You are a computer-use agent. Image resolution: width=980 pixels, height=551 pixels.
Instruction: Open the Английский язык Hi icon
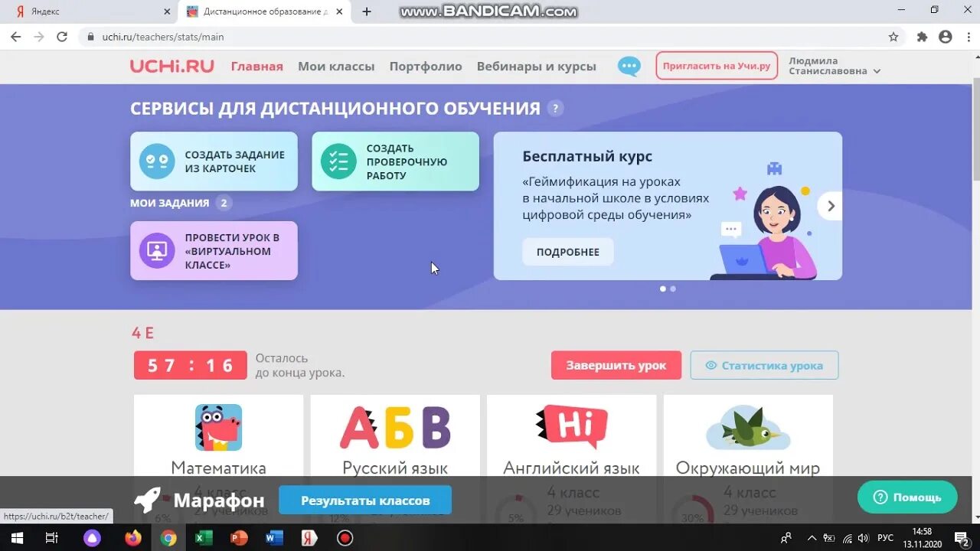tap(572, 427)
